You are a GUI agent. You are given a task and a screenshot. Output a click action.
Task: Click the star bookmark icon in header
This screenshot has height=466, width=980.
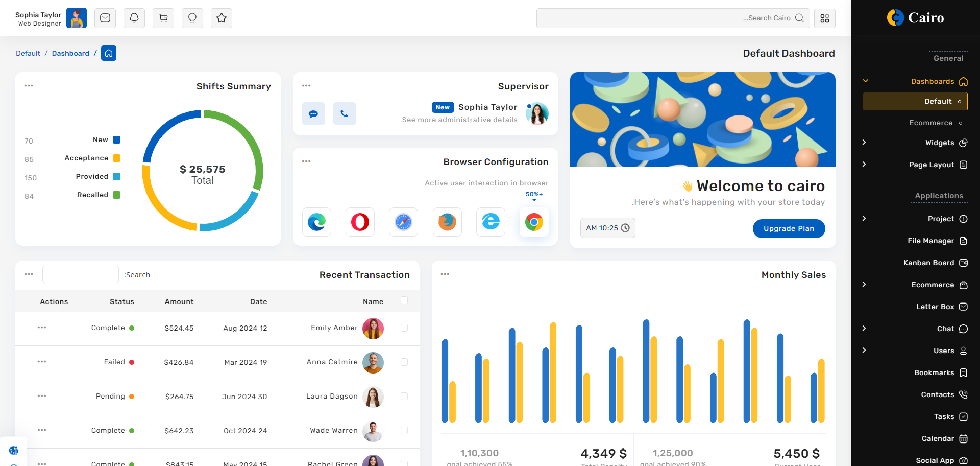222,18
